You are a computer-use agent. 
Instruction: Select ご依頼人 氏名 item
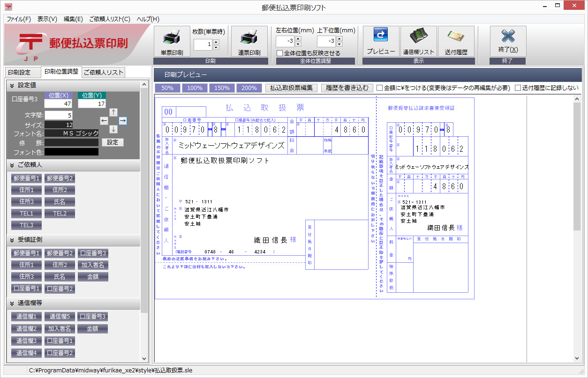60,201
